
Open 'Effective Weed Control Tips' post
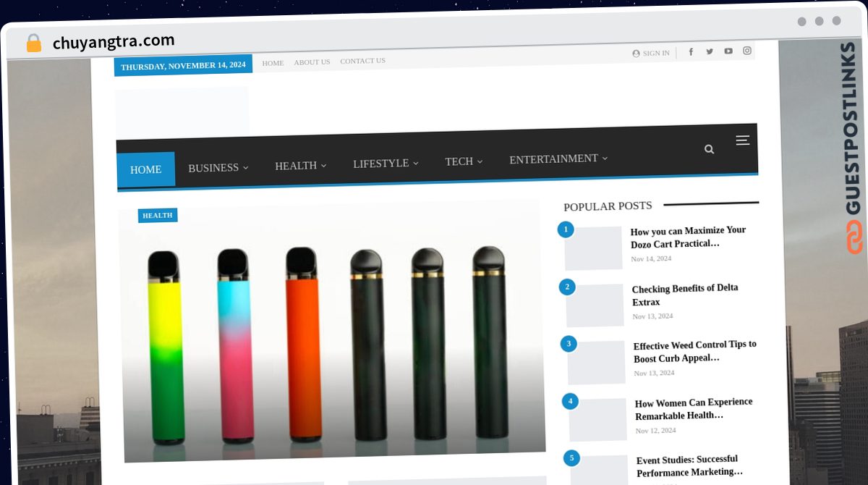click(x=694, y=352)
